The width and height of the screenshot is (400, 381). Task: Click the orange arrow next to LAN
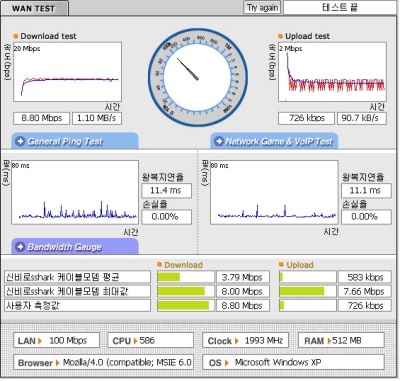pyautogui.click(x=40, y=341)
